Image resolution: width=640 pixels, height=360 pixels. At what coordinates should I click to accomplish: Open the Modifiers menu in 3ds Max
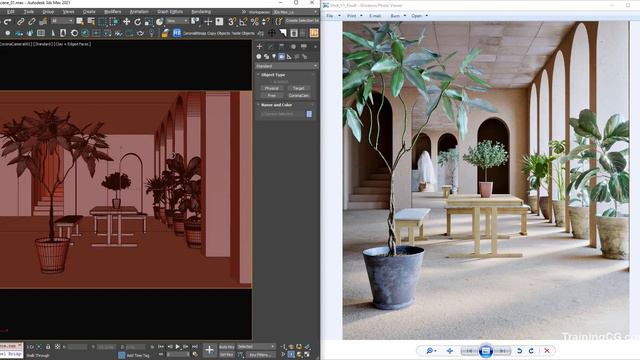(x=113, y=12)
